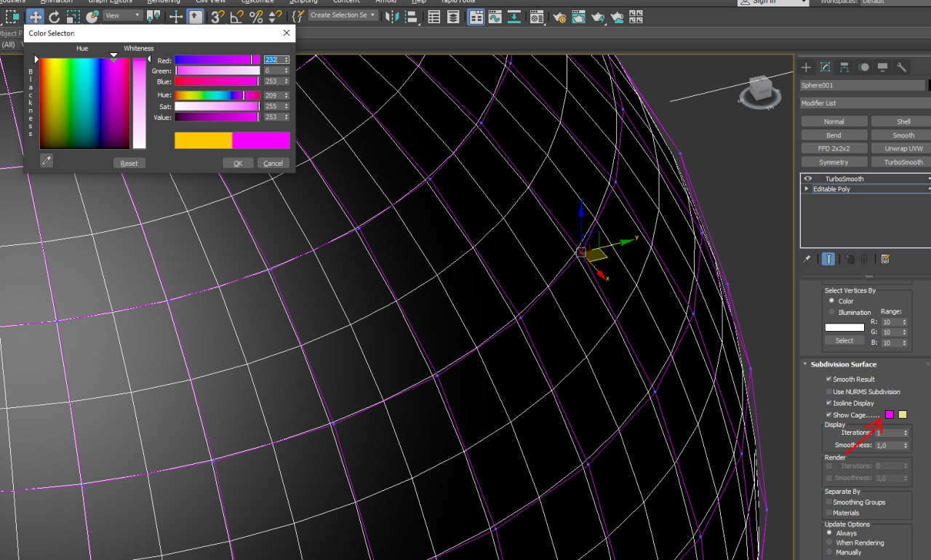
Task: Open the Render Setup icon
Action: [x=559, y=16]
